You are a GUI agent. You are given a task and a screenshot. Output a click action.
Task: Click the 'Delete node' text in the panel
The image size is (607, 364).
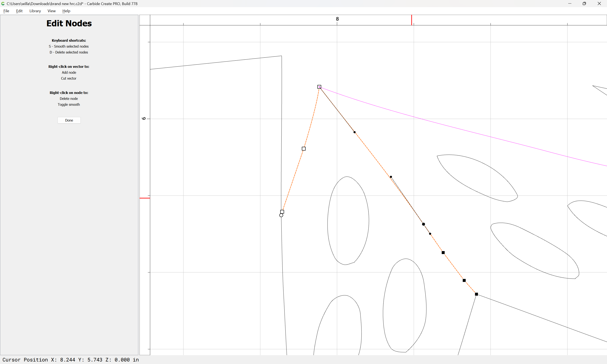coord(69,99)
